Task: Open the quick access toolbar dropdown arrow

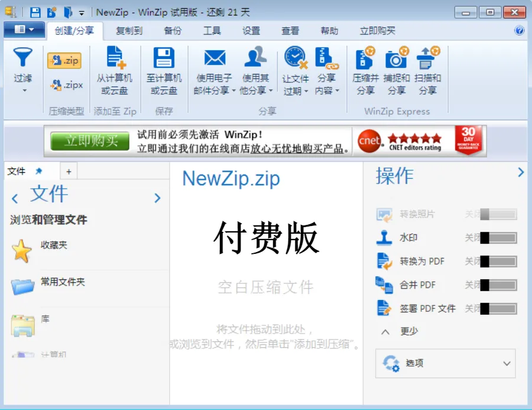Action: (x=82, y=13)
